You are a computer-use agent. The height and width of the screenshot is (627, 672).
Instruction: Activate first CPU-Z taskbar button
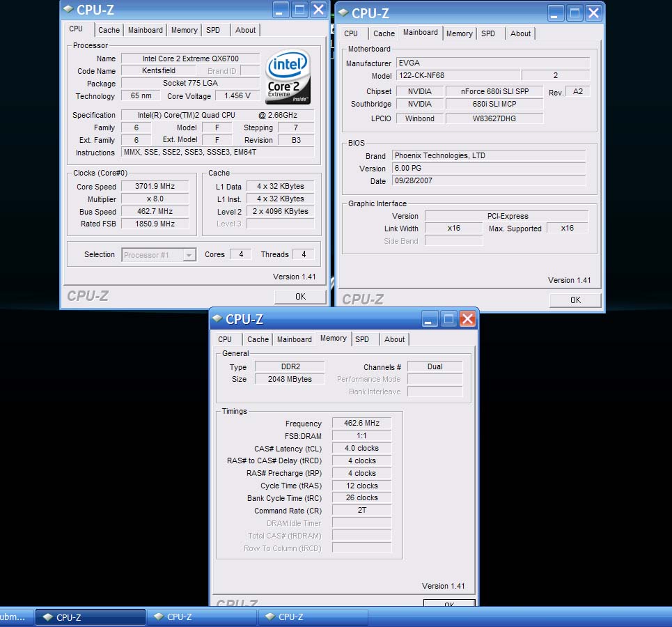pyautogui.click(x=91, y=617)
